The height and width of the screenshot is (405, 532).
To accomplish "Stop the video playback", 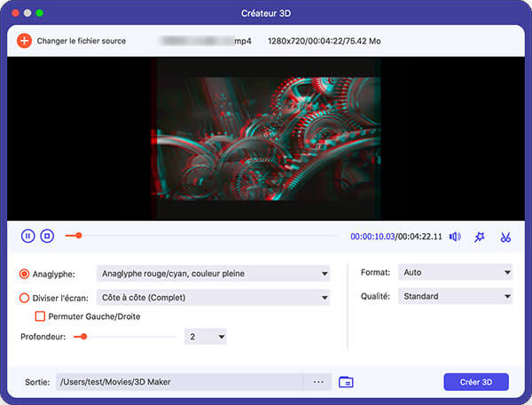I will pyautogui.click(x=47, y=236).
